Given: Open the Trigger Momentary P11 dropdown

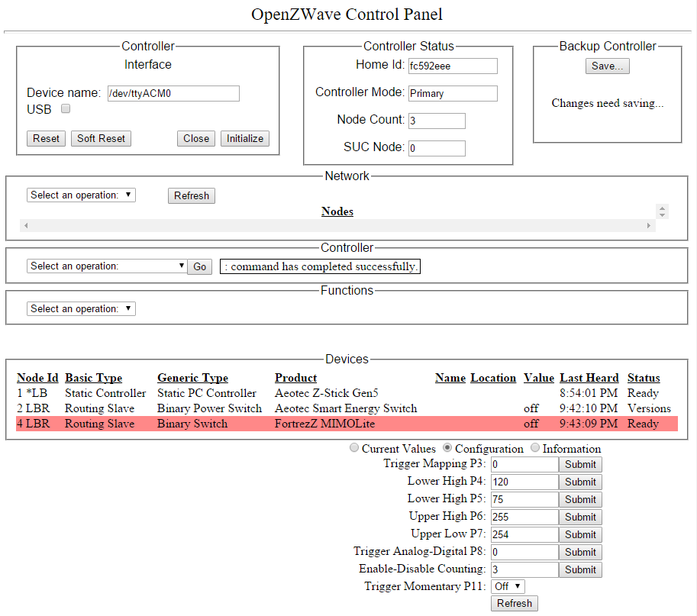Looking at the screenshot, I should click(508, 587).
